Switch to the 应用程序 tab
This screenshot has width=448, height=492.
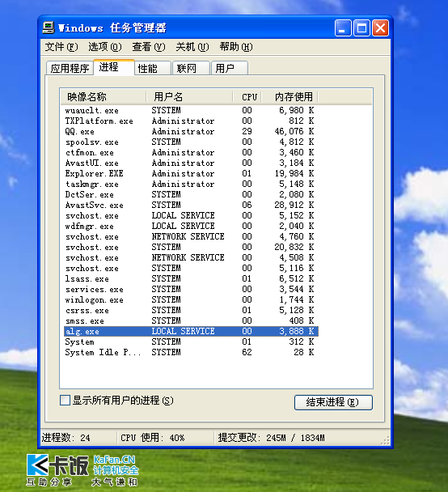(70, 68)
